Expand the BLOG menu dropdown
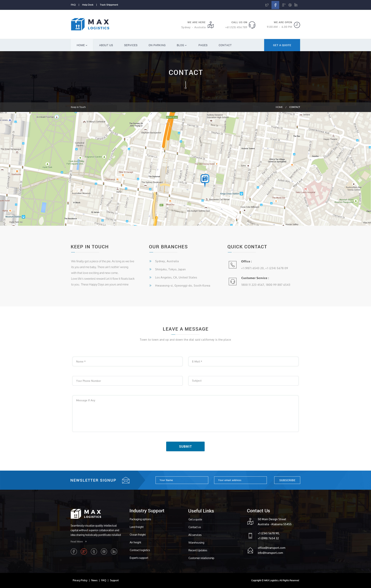 tap(182, 45)
